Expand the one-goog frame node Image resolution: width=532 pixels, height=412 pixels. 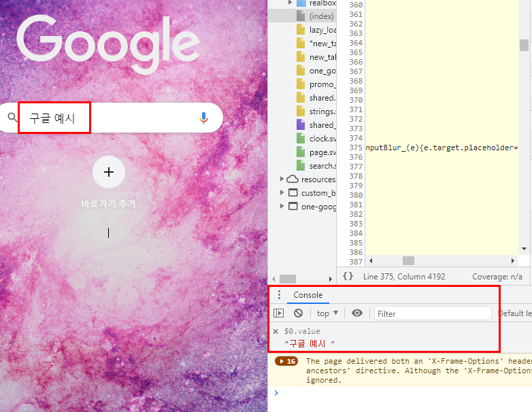[282, 206]
